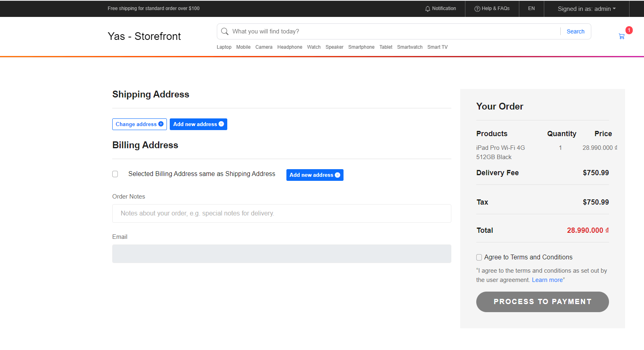This screenshot has width=644, height=350.
Task: Click the Search button
Action: pos(576,31)
